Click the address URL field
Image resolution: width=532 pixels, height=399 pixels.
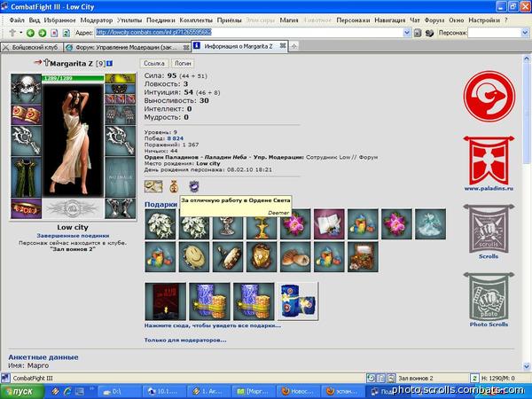pos(249,33)
